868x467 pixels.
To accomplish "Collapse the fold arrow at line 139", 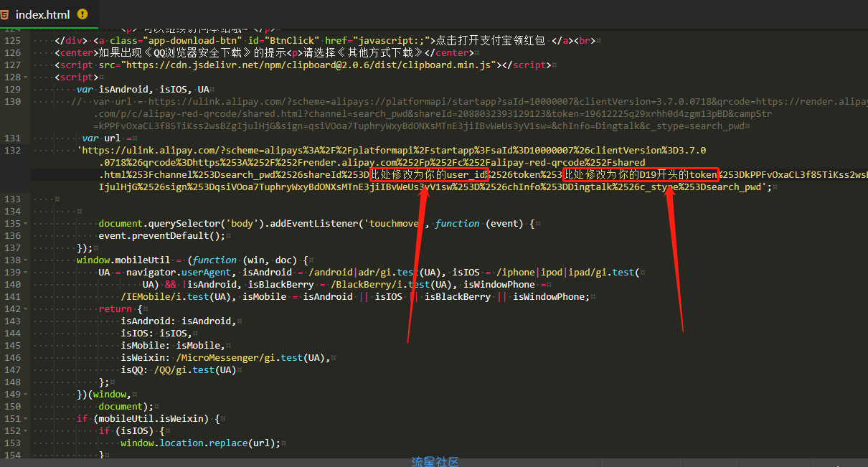I will tap(26, 273).
